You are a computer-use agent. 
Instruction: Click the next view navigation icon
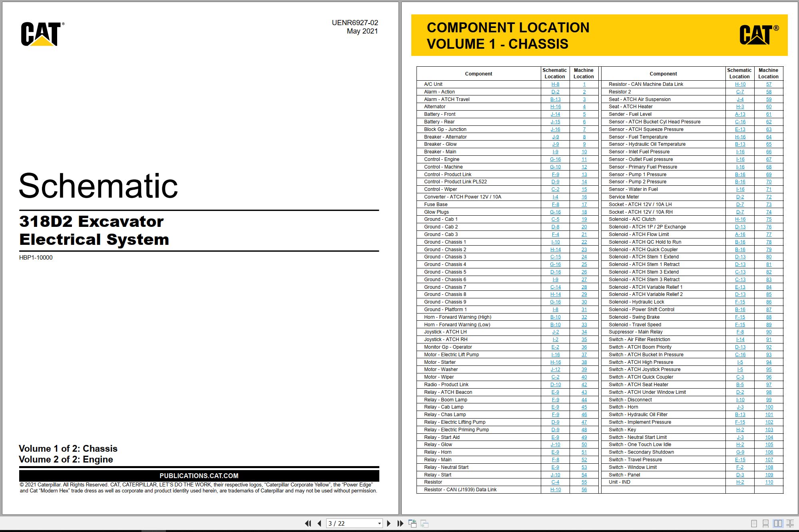pos(424,523)
